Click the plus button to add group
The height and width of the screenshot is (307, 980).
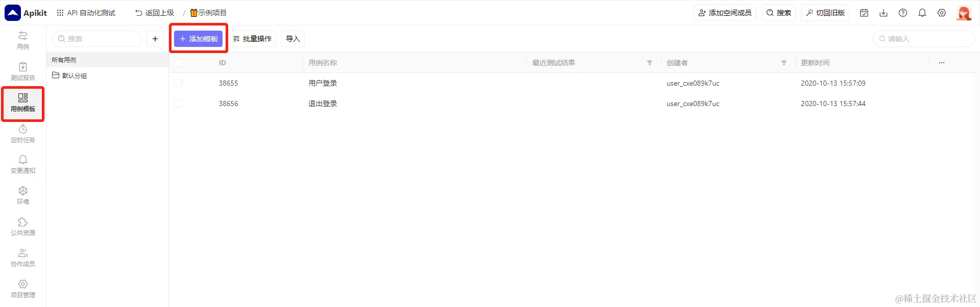coord(155,39)
